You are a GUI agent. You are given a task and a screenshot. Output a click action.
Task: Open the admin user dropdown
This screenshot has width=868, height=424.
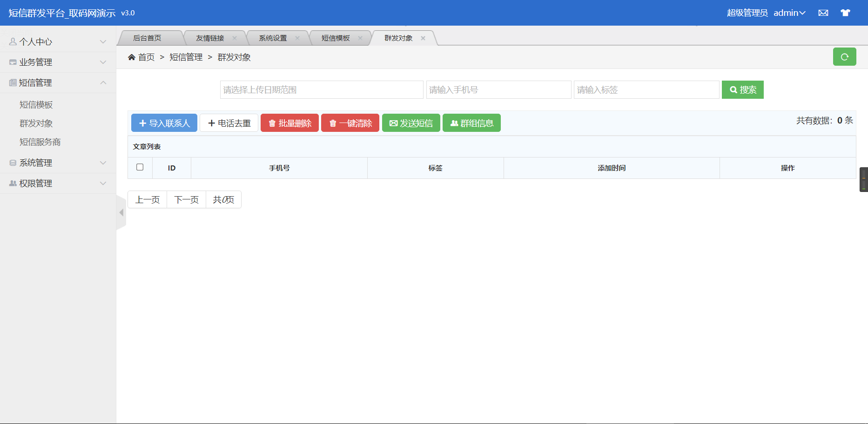789,13
